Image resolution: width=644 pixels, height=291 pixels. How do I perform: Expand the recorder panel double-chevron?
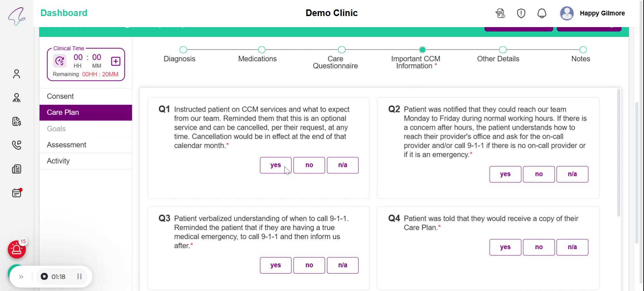click(x=21, y=277)
